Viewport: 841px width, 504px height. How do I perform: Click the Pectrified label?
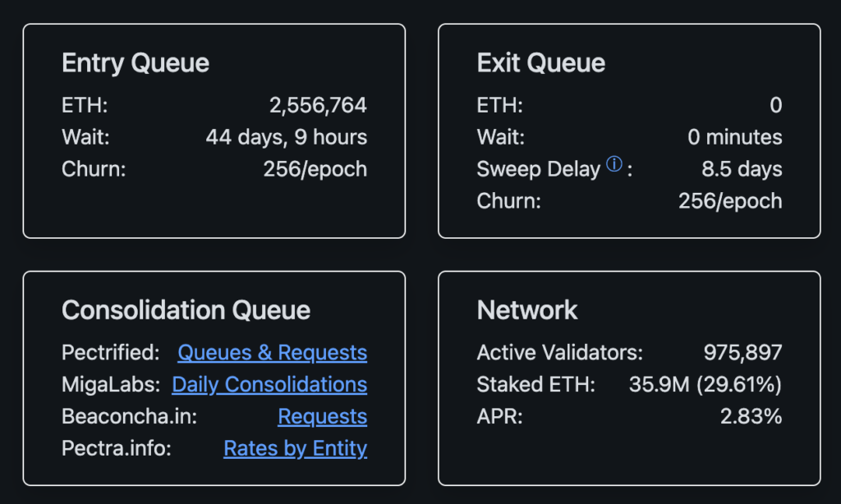click(x=110, y=353)
